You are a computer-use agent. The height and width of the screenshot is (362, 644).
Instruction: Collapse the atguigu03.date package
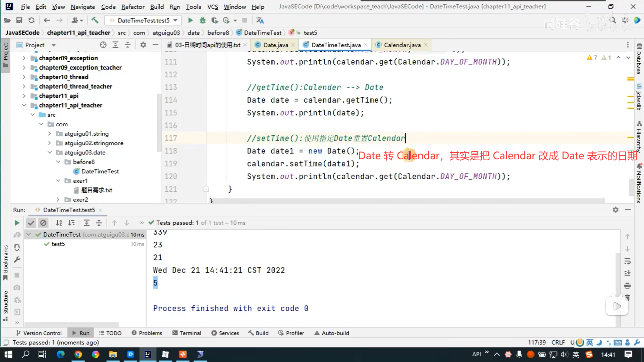[50, 153]
